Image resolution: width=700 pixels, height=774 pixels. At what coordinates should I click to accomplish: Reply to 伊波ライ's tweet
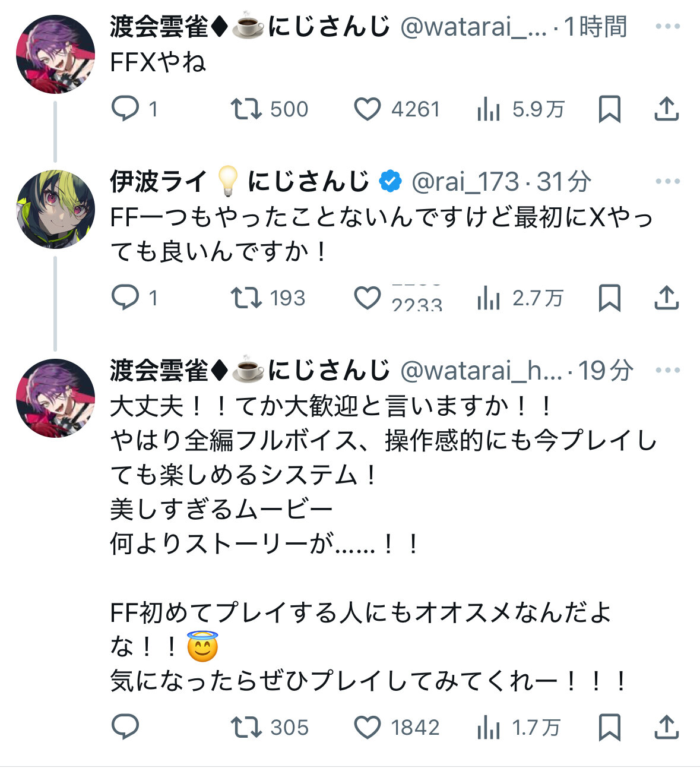[x=125, y=298]
